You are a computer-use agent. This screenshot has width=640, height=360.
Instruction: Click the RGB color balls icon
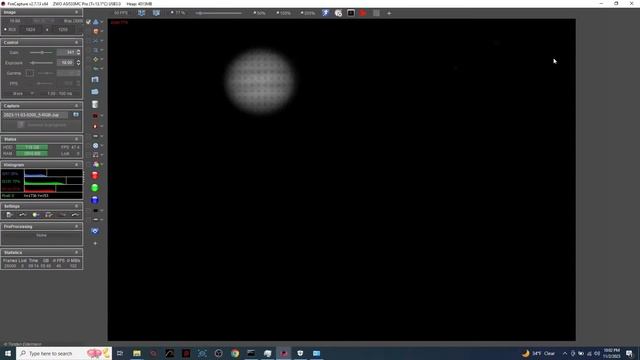[x=96, y=164]
